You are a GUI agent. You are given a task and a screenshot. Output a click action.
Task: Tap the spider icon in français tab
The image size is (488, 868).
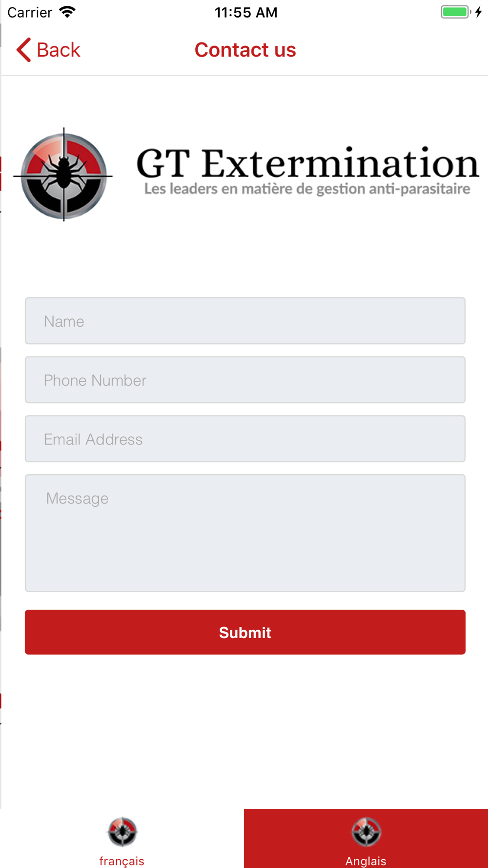122,831
